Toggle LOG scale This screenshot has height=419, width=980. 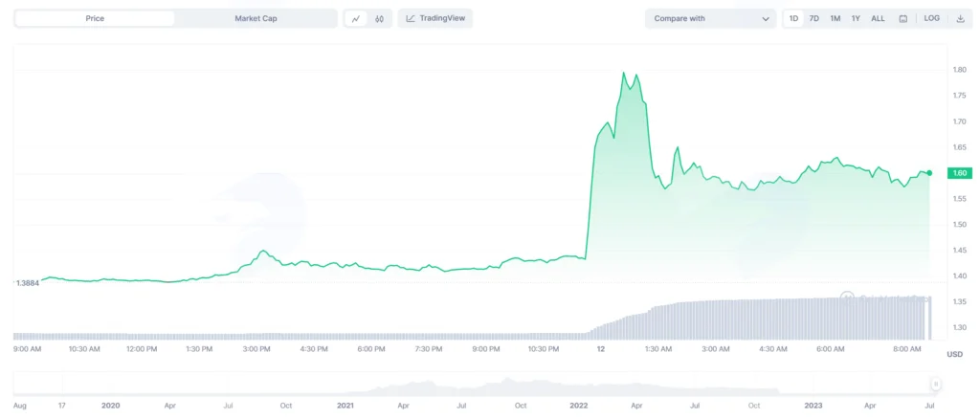932,18
